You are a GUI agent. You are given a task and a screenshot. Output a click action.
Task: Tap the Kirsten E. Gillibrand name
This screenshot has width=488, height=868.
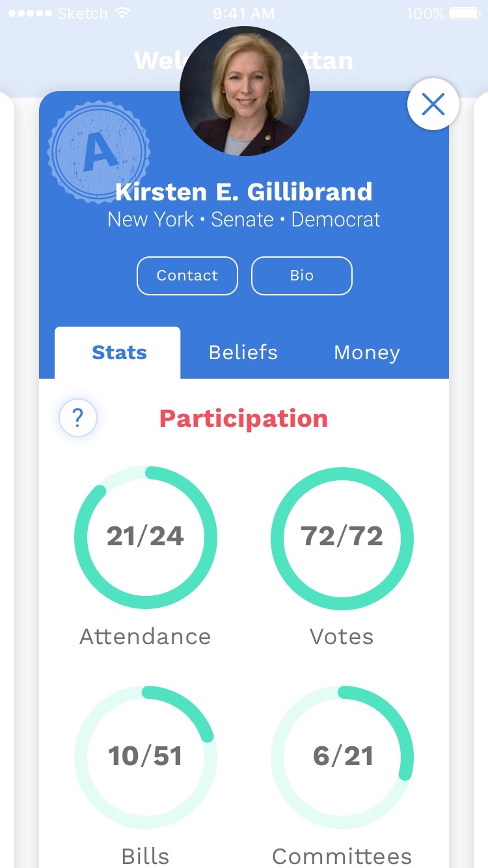(x=244, y=192)
